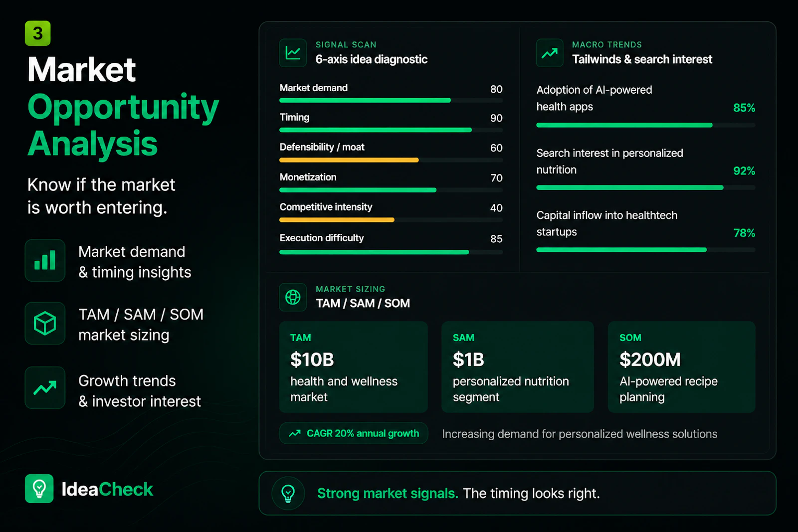
Task: Click the Signal Scan line chart icon
Action: 293,53
